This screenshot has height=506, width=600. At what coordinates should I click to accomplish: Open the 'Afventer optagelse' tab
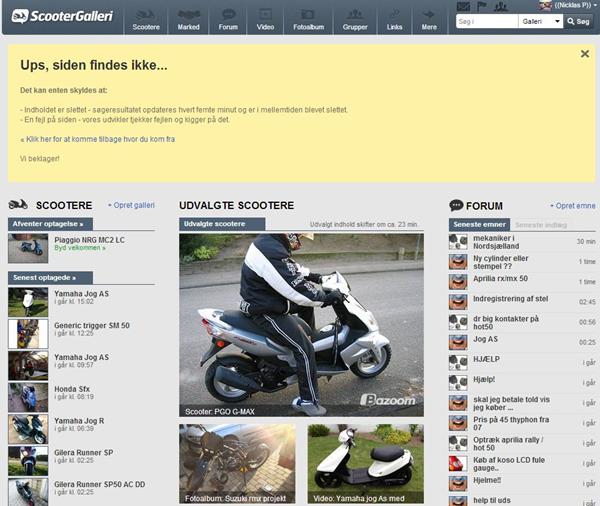(50, 224)
